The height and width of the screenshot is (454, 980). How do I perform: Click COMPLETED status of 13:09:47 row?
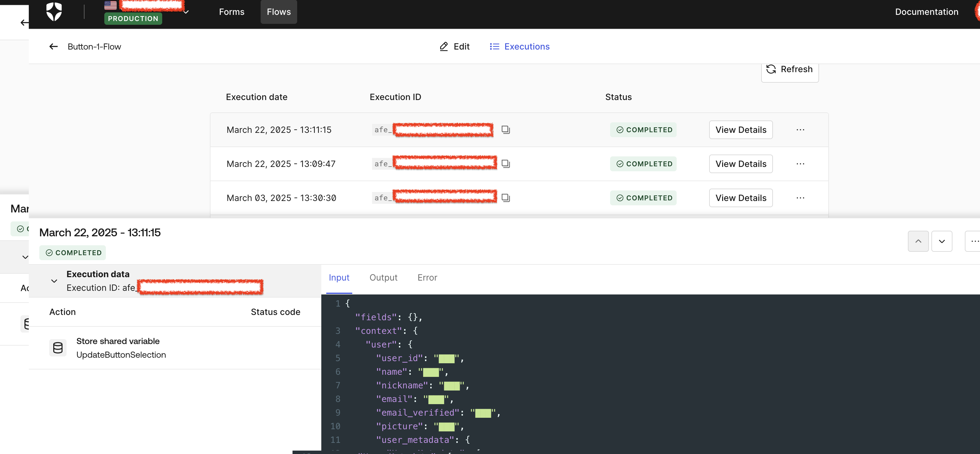(x=643, y=164)
